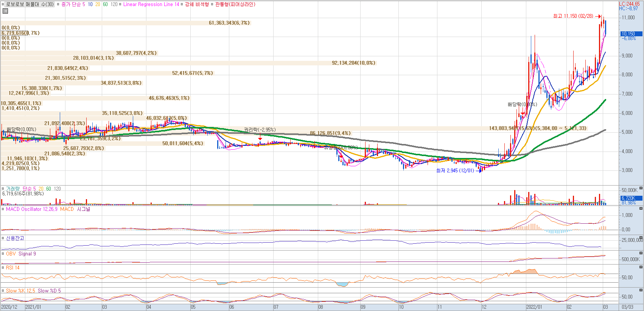Close the 신용잔고 credit balance panel
This screenshot has height=311, width=644.
coord(641,237)
